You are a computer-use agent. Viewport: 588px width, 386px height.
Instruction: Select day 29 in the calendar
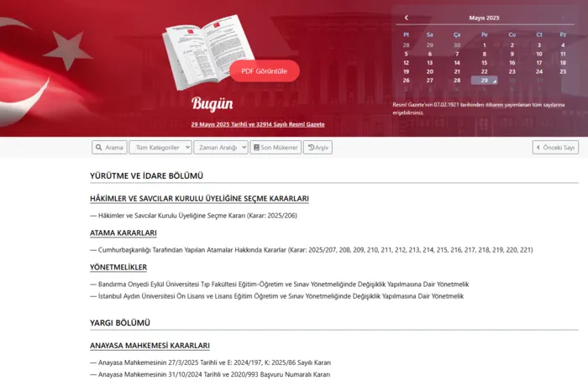tap(484, 81)
